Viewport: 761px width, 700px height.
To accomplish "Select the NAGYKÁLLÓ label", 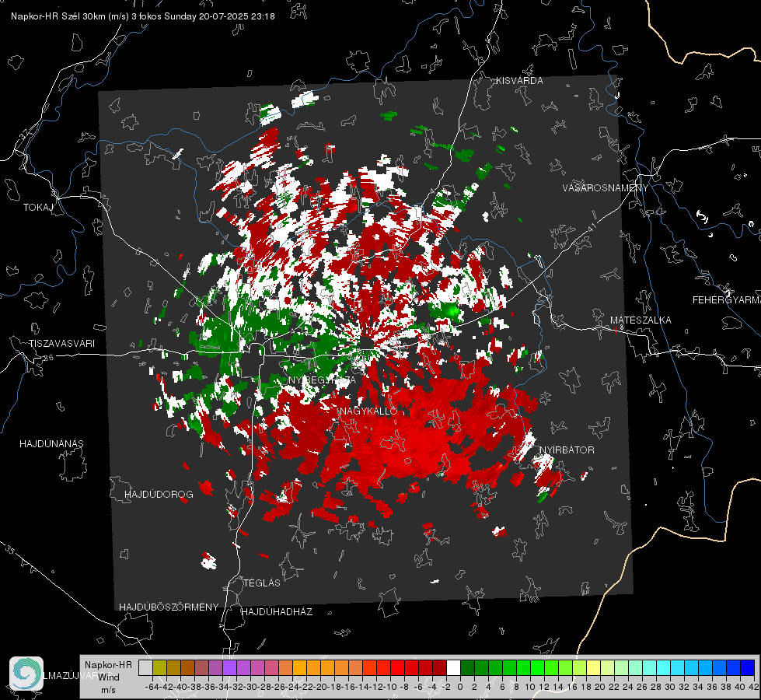I will [x=368, y=411].
